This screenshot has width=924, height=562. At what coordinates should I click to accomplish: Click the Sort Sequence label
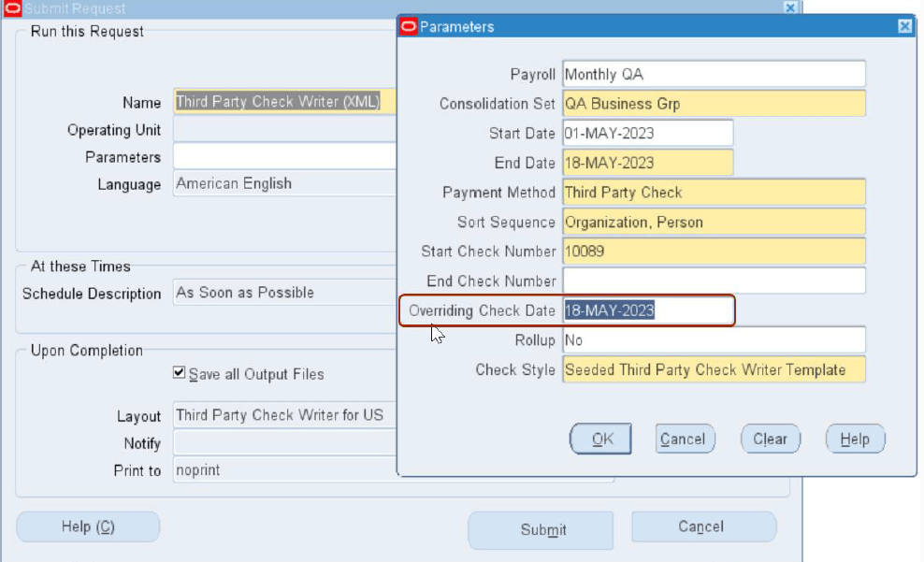point(506,223)
